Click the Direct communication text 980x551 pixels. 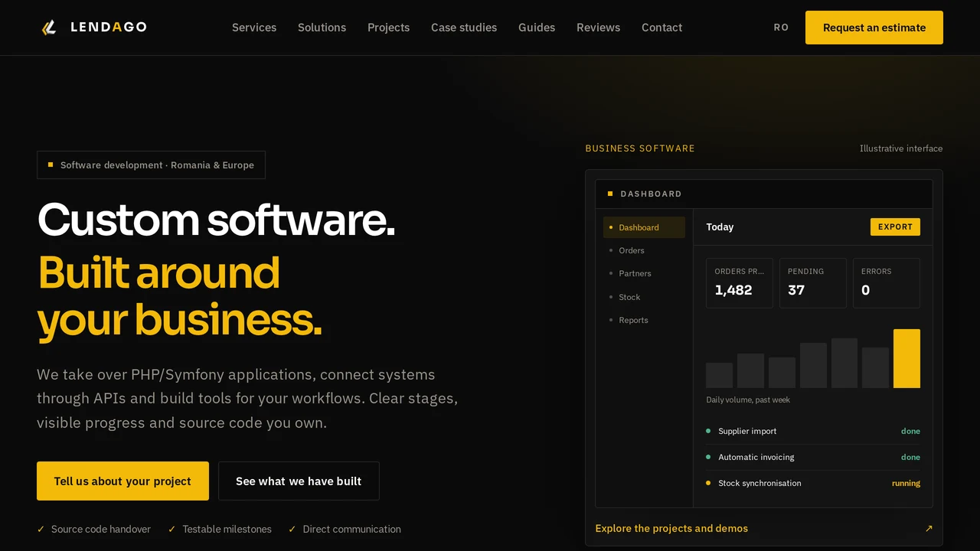pos(351,529)
